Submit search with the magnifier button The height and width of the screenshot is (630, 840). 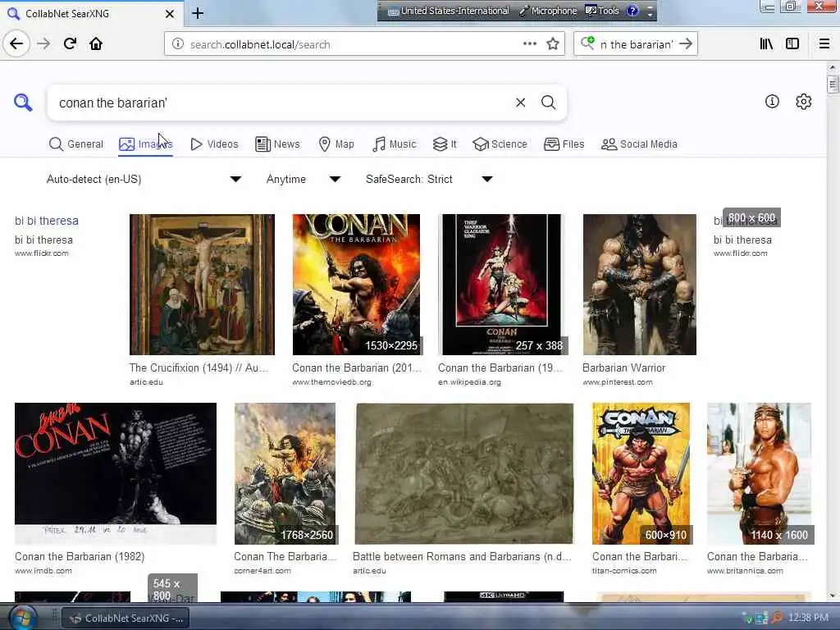tap(548, 103)
